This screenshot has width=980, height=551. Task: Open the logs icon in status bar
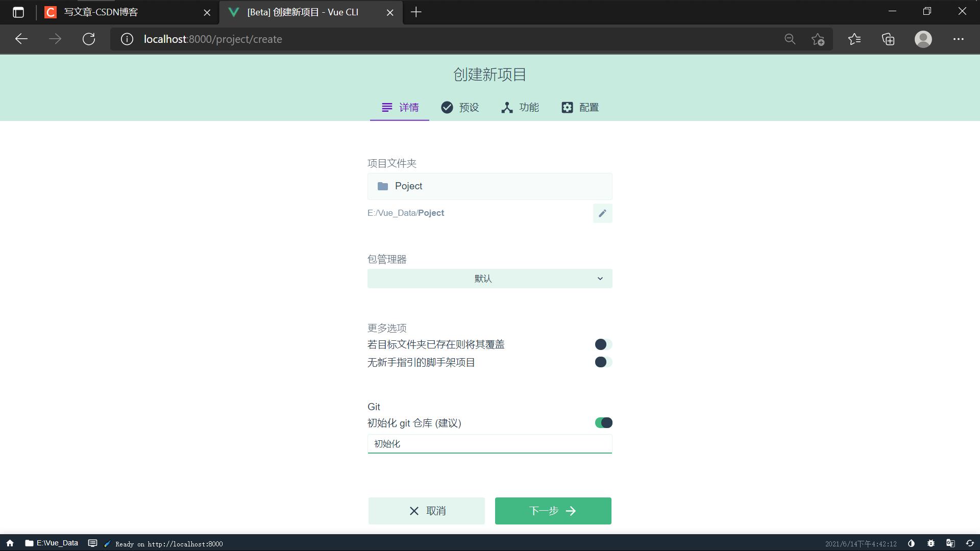tap(92, 543)
